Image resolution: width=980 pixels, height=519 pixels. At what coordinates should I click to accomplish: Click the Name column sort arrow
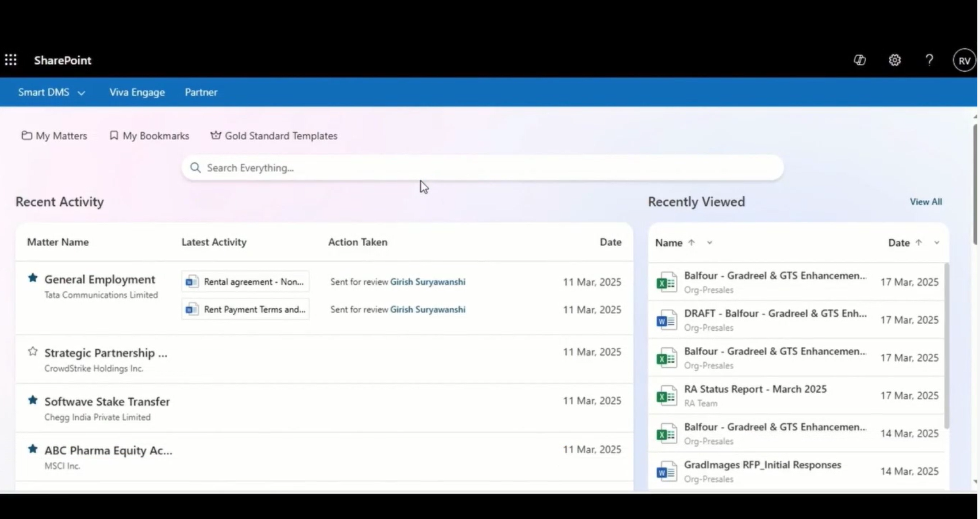pyautogui.click(x=692, y=242)
